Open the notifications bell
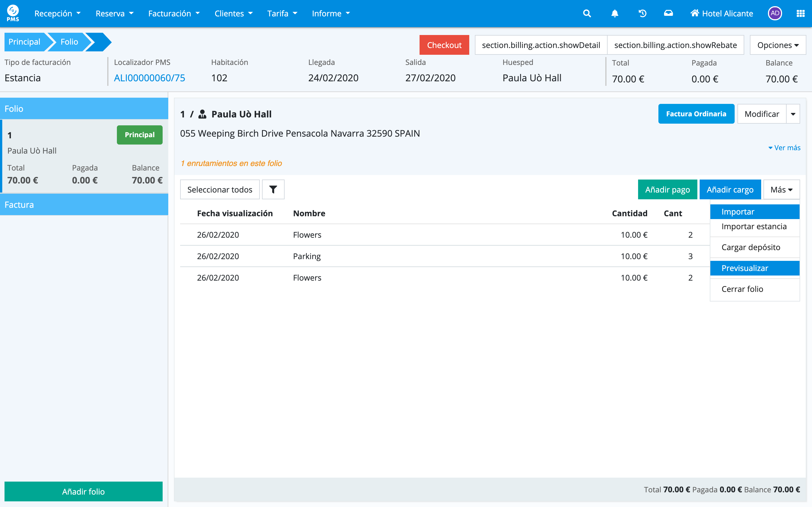Screen dimensions: 812x507 (x=615, y=14)
